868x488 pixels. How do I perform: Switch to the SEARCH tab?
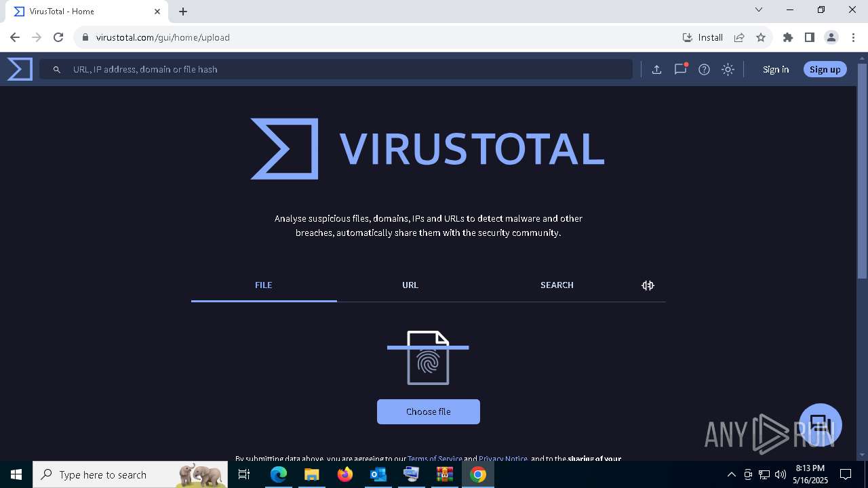click(x=557, y=285)
